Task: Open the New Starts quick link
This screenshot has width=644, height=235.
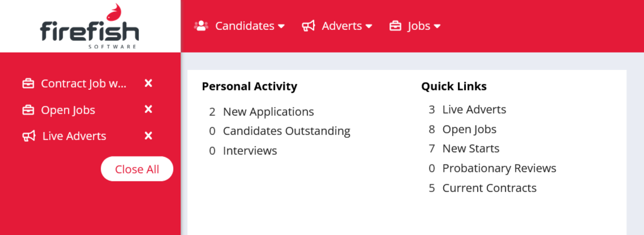Action: pyautogui.click(x=471, y=149)
